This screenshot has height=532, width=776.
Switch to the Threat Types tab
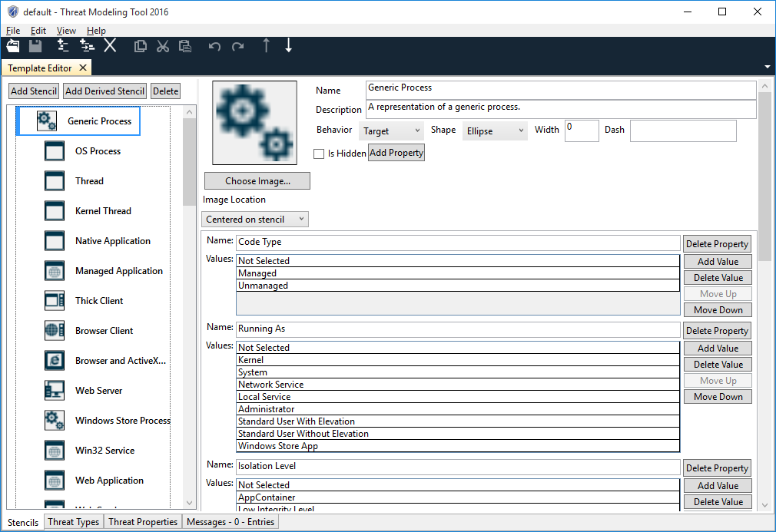point(73,521)
